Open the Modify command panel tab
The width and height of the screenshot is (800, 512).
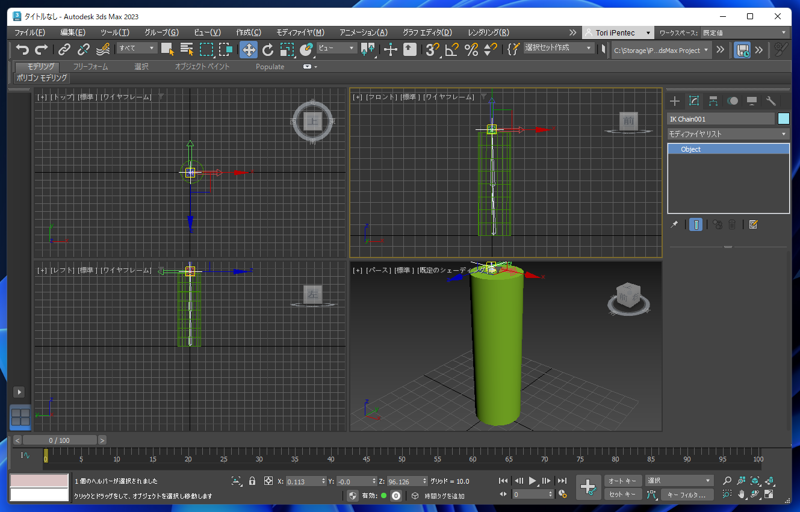click(694, 101)
